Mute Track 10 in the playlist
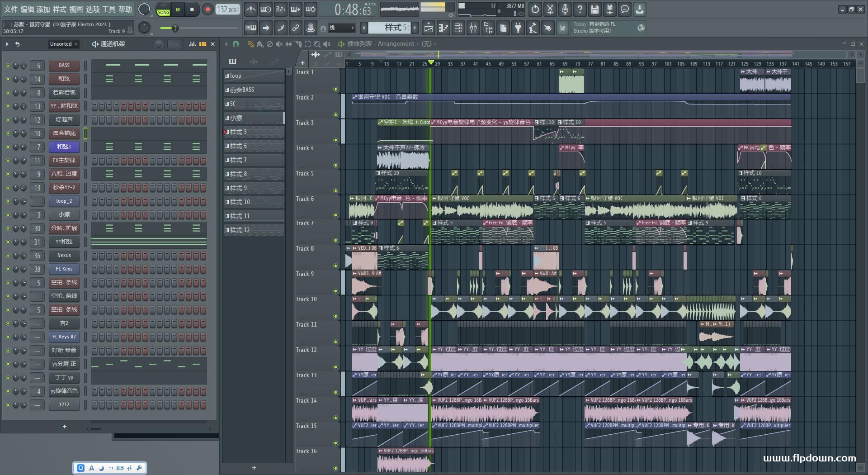The image size is (868, 475). pyautogui.click(x=335, y=316)
